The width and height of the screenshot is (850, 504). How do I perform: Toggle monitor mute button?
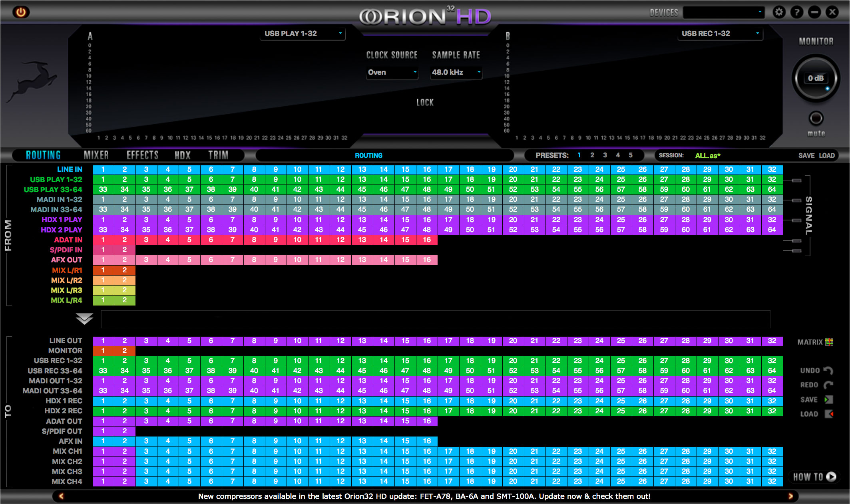pyautogui.click(x=816, y=118)
